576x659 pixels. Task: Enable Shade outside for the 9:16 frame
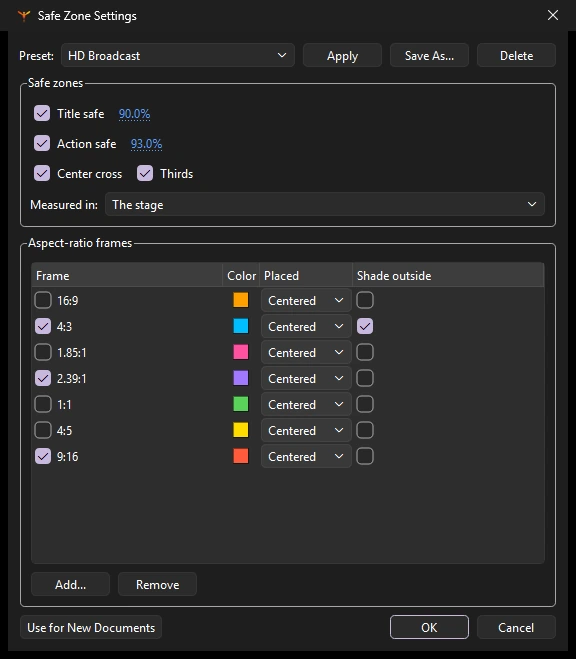[x=365, y=456]
